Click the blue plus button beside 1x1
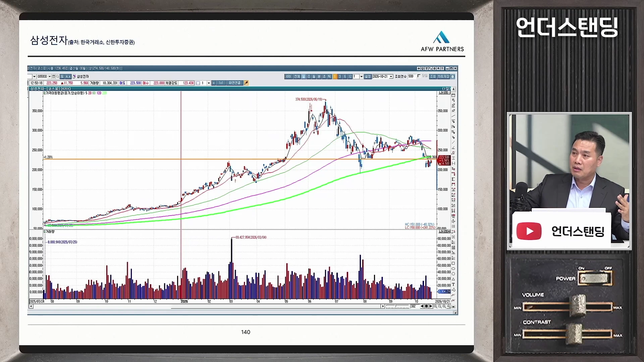 (214, 83)
